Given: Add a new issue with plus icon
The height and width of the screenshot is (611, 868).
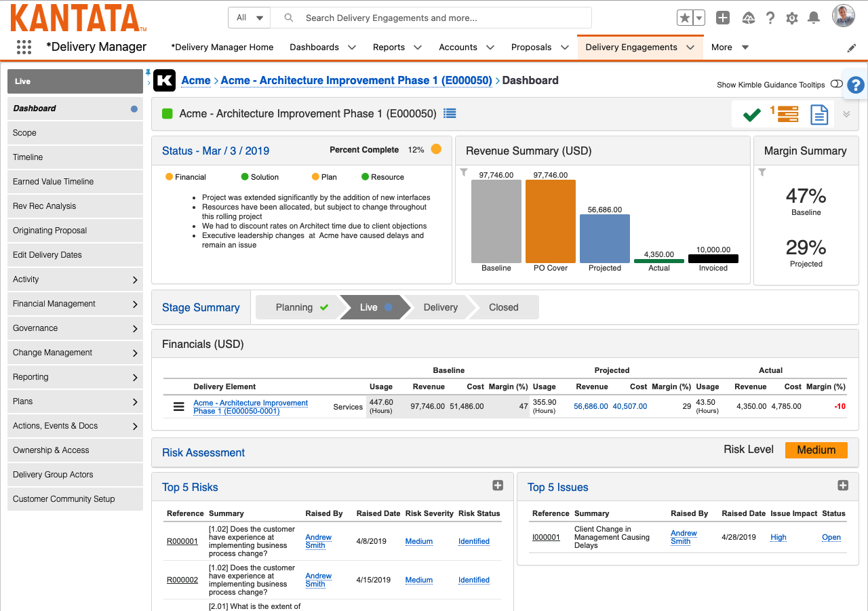Looking at the screenshot, I should pos(843,486).
